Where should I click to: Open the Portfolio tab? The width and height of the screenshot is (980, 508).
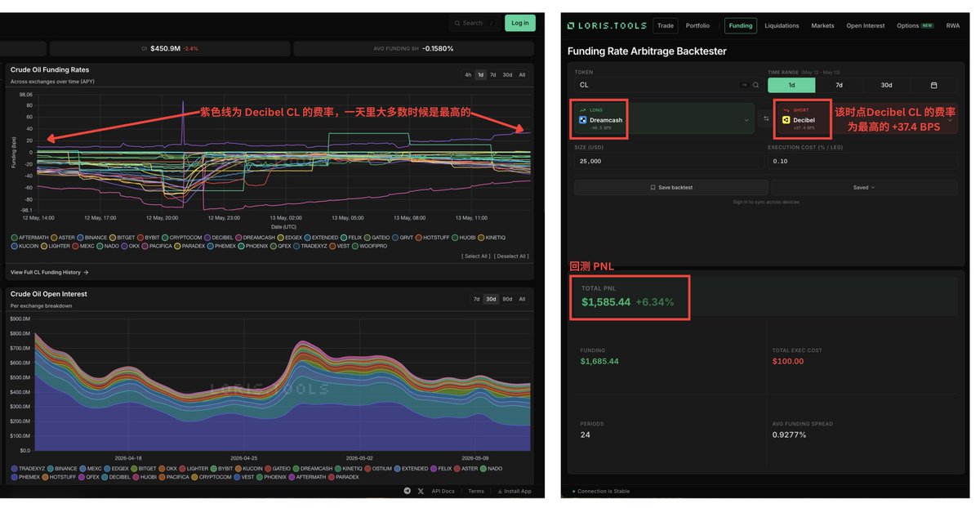pyautogui.click(x=697, y=26)
